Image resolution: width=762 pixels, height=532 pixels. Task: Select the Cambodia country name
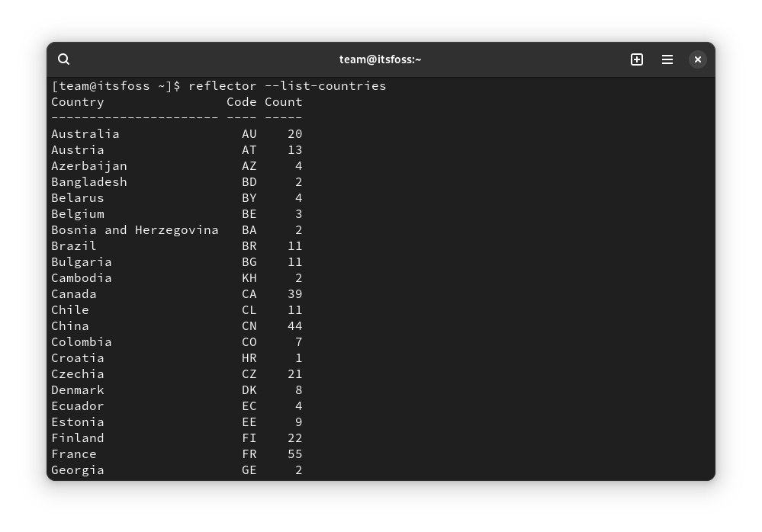(82, 278)
